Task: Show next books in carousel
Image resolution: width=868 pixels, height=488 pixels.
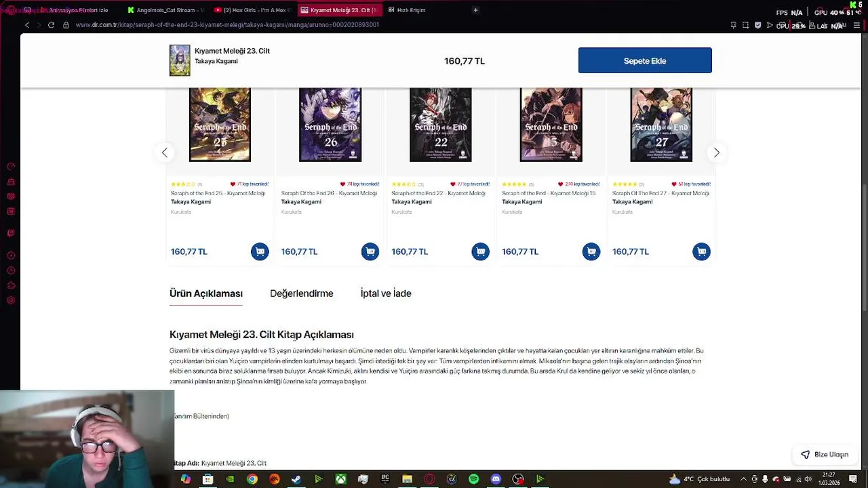Action: (716, 152)
